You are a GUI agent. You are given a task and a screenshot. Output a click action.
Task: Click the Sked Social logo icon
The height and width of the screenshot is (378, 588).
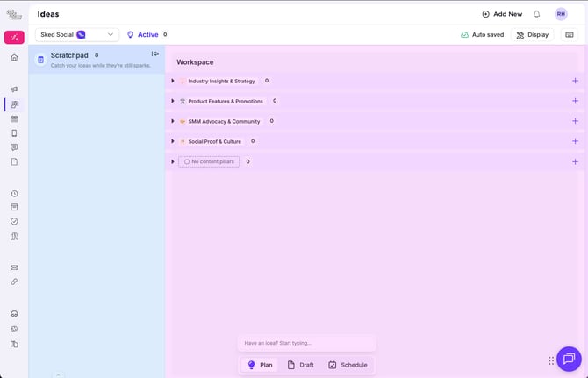coord(14,15)
